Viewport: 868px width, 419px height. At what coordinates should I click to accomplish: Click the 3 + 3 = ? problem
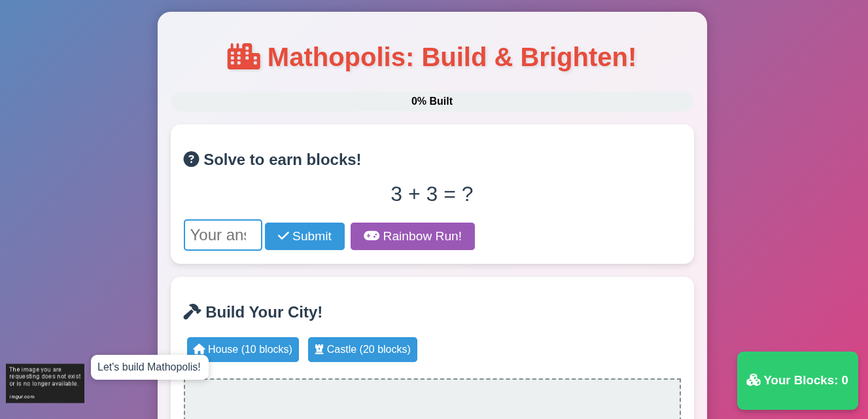click(x=432, y=194)
